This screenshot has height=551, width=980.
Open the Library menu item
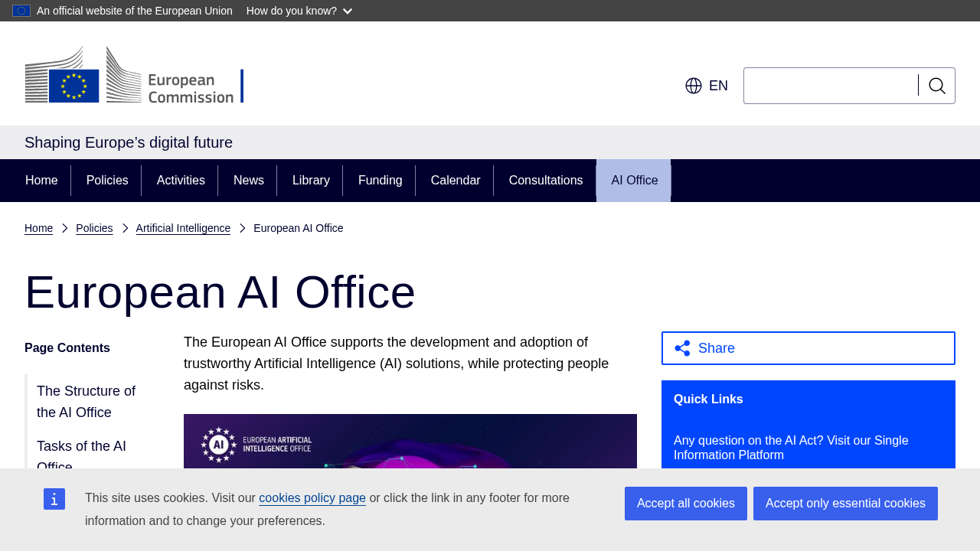click(x=311, y=181)
